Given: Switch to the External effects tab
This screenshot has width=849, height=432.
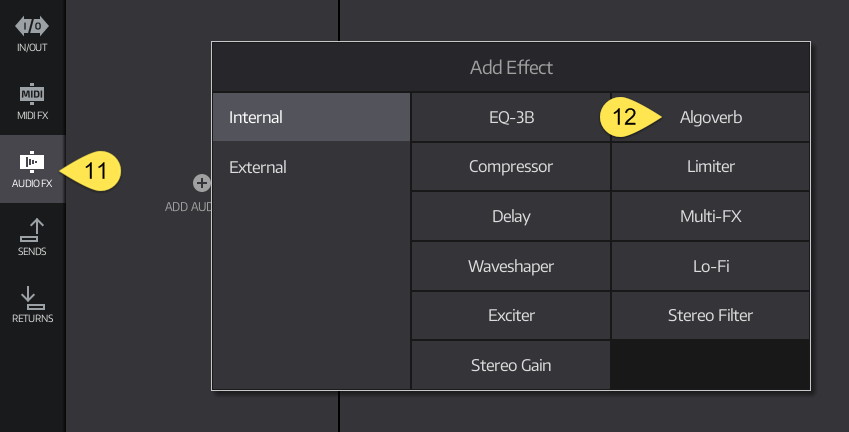Looking at the screenshot, I should coord(311,167).
